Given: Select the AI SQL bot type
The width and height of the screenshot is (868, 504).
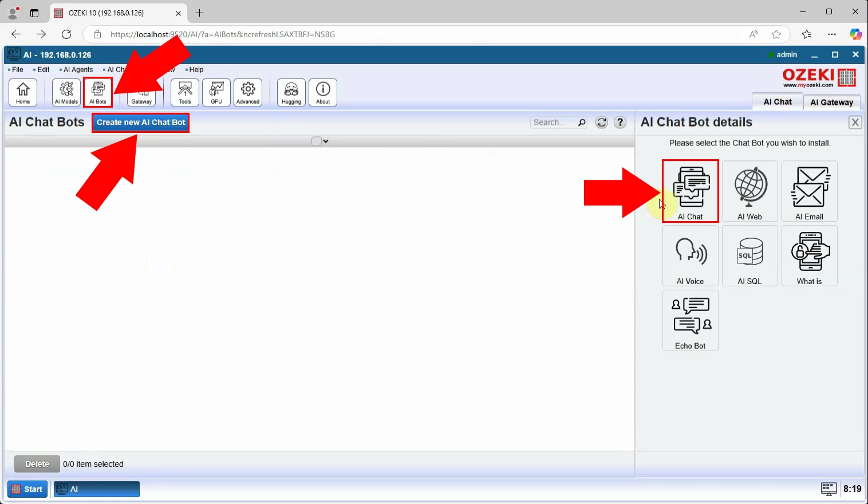Looking at the screenshot, I should tap(750, 256).
